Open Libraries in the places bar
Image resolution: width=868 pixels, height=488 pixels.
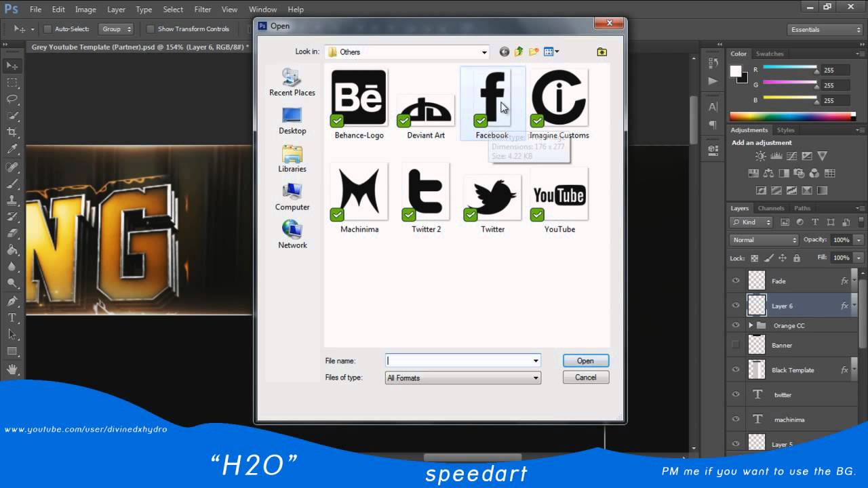[292, 159]
